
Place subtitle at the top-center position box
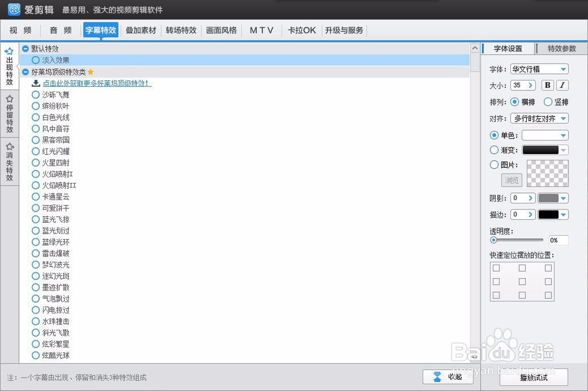(522, 268)
